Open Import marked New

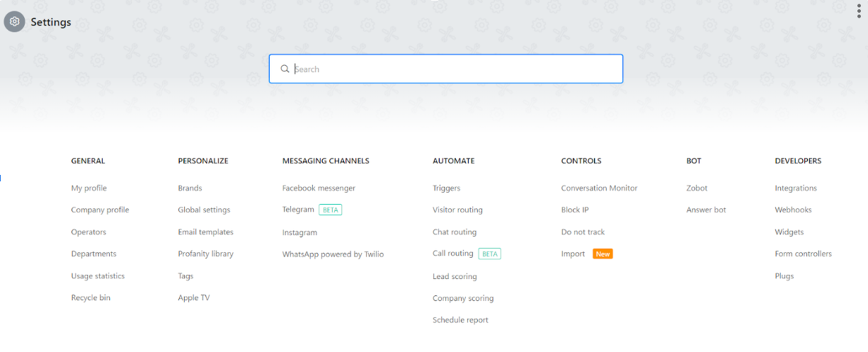click(x=586, y=254)
